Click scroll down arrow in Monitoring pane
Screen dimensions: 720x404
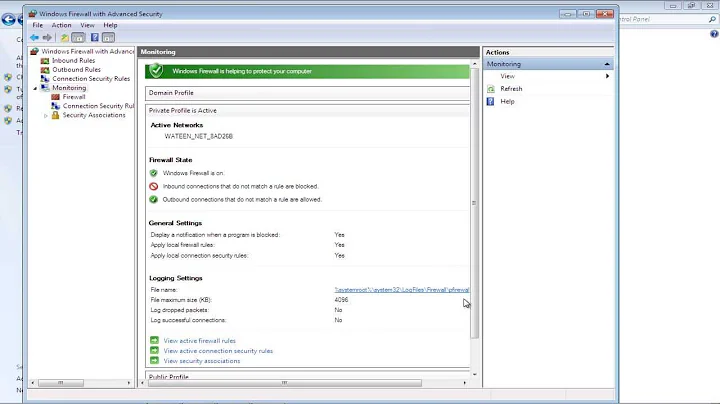pos(474,375)
